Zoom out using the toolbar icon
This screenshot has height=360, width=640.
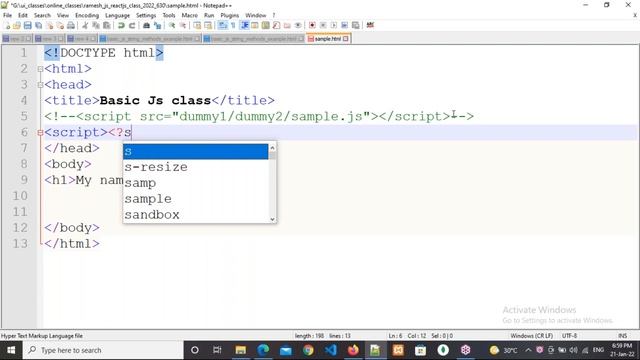pos(182,25)
